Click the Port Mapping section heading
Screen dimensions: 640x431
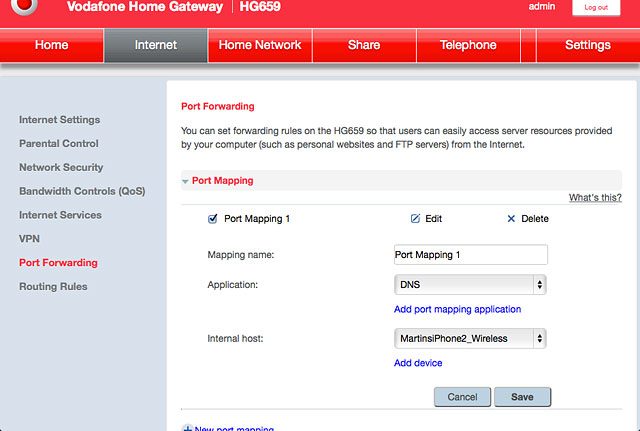pyautogui.click(x=222, y=180)
